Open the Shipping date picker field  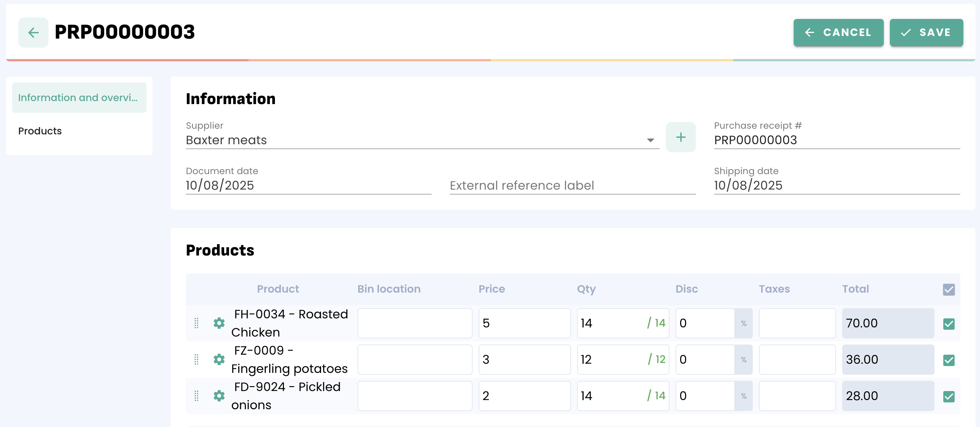tap(836, 185)
